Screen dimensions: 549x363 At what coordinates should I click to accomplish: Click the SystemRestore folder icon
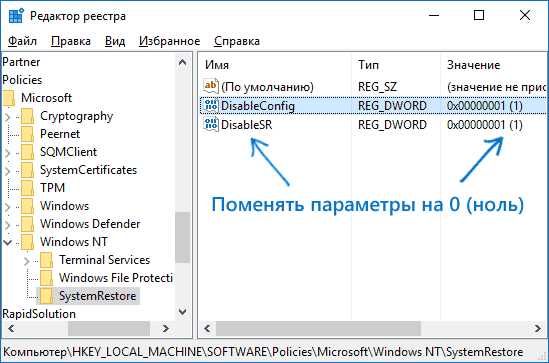point(46,296)
